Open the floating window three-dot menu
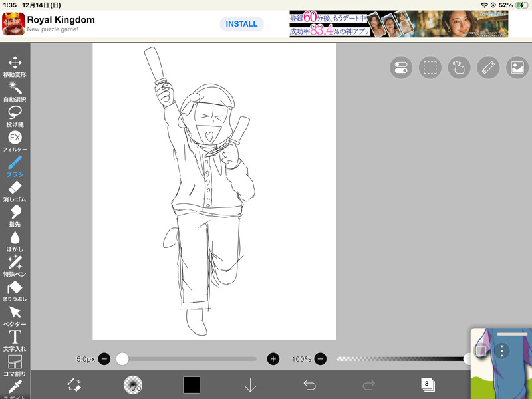Screen dimensions: 532x399 pyautogui.click(x=502, y=350)
